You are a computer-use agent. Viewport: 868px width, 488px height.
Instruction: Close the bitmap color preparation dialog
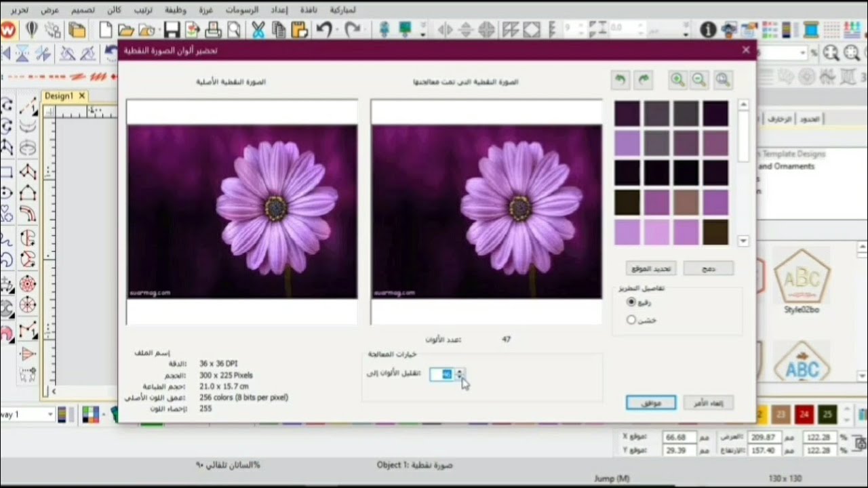[746, 50]
